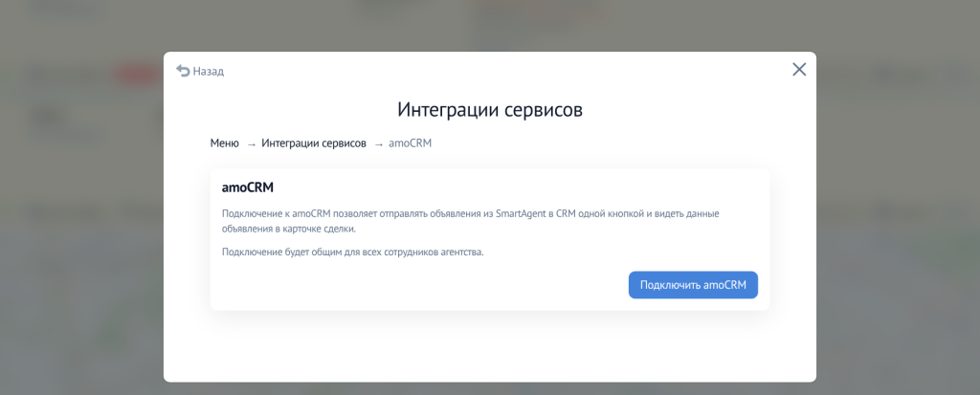This screenshot has width=980, height=395.
Task: Close the Интеграции сервисов dialog
Action: (799, 70)
